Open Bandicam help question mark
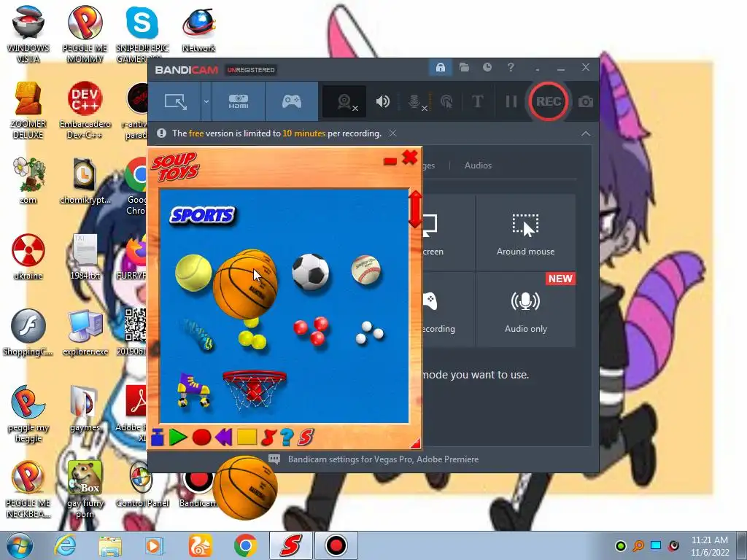The width and height of the screenshot is (747, 560). click(511, 67)
